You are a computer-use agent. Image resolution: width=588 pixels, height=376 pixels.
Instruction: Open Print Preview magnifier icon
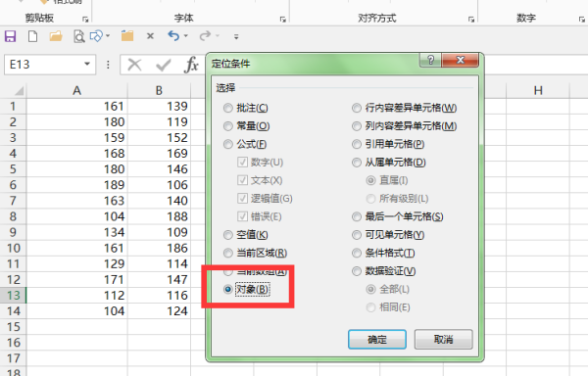coord(78,36)
